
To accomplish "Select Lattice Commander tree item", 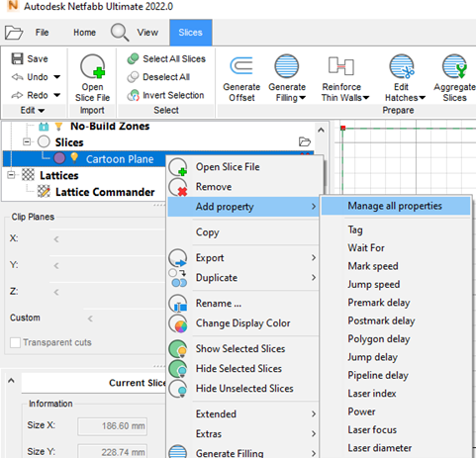I will pos(105,192).
